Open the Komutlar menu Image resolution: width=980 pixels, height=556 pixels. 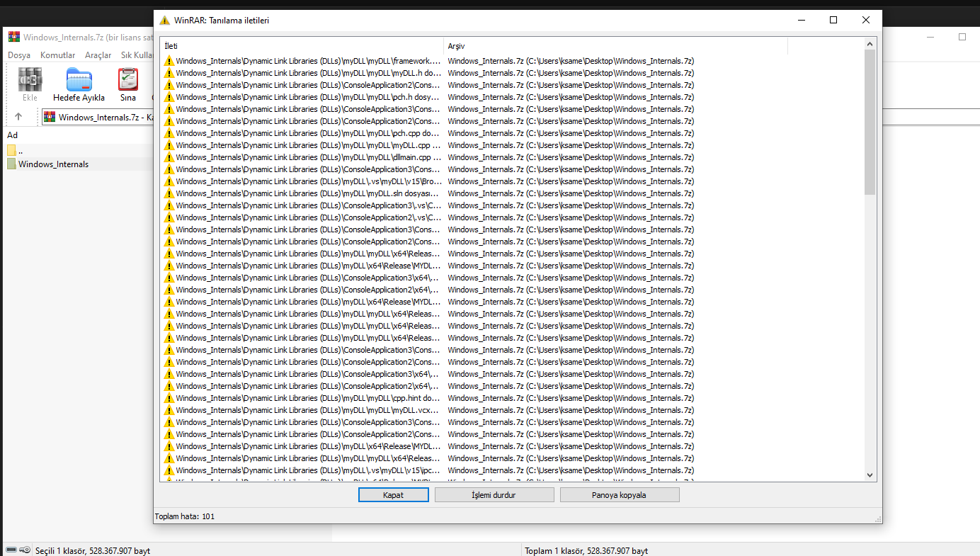coord(57,55)
